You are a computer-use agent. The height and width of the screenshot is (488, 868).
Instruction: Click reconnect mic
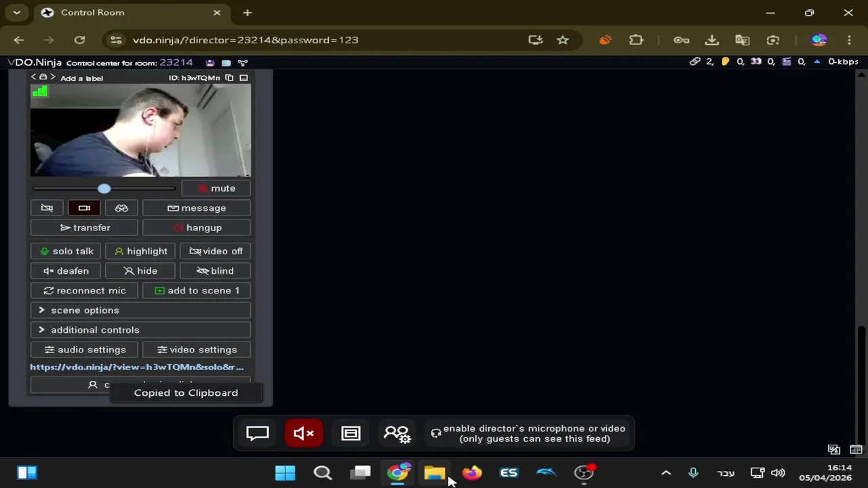click(85, 290)
